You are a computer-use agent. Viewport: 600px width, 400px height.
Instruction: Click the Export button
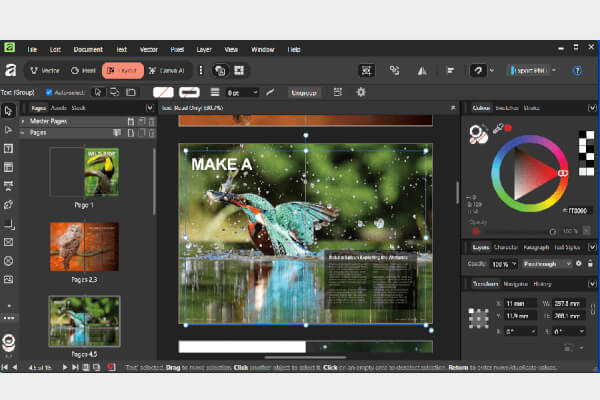tap(529, 70)
